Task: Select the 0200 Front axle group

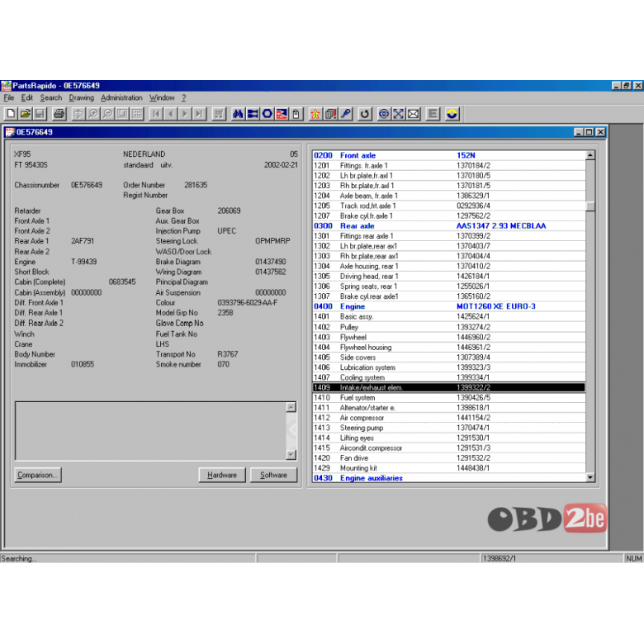Action: (449, 155)
